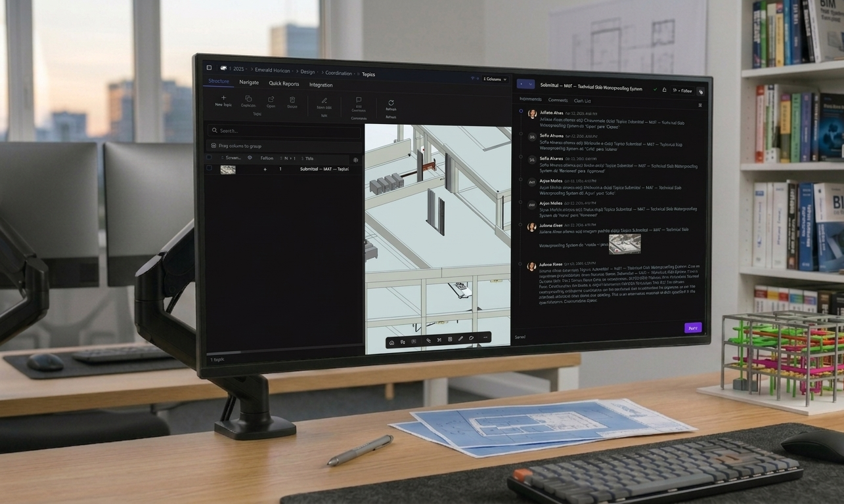Click the Drag column to group bar
844x504 pixels.
coord(284,146)
